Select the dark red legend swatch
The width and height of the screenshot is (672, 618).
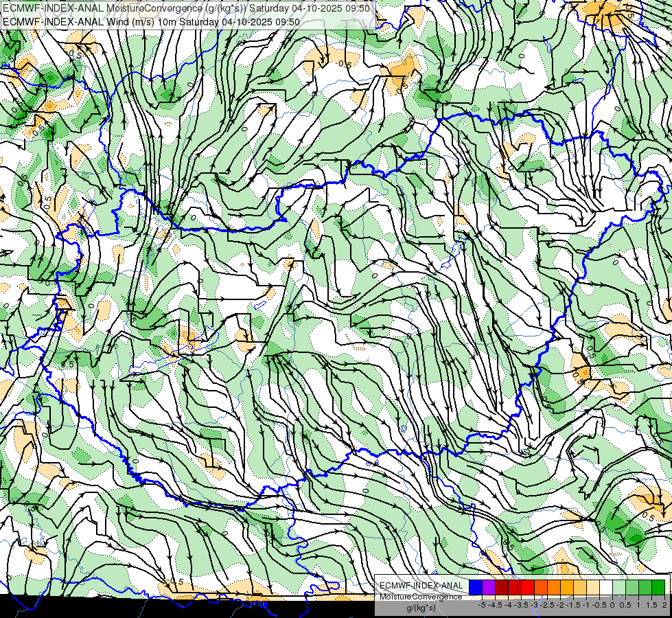pyautogui.click(x=502, y=587)
